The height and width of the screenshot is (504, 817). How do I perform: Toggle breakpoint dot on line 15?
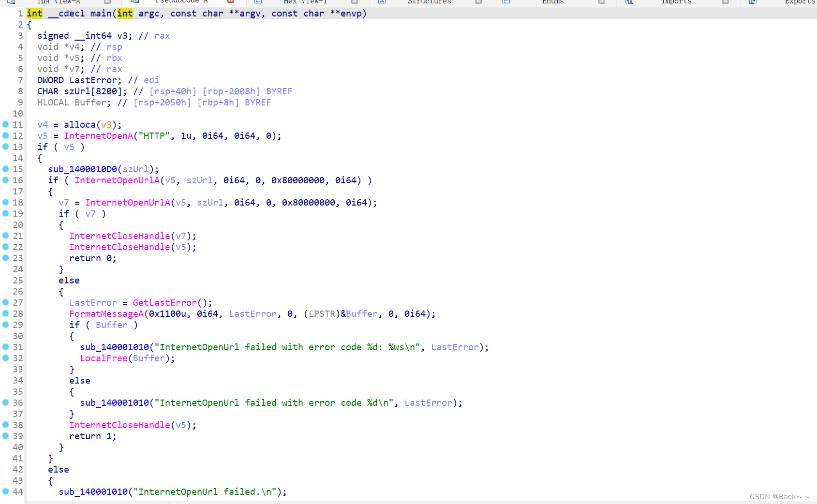click(x=6, y=169)
